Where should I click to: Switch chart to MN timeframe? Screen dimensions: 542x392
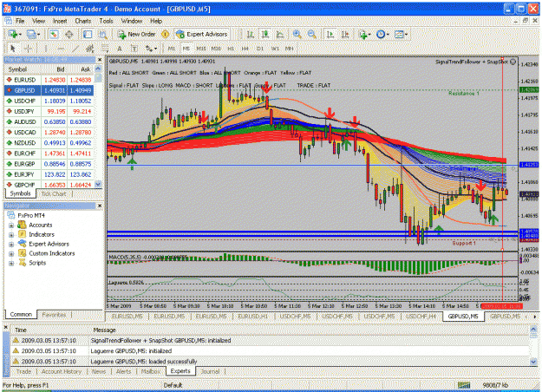[x=290, y=49]
